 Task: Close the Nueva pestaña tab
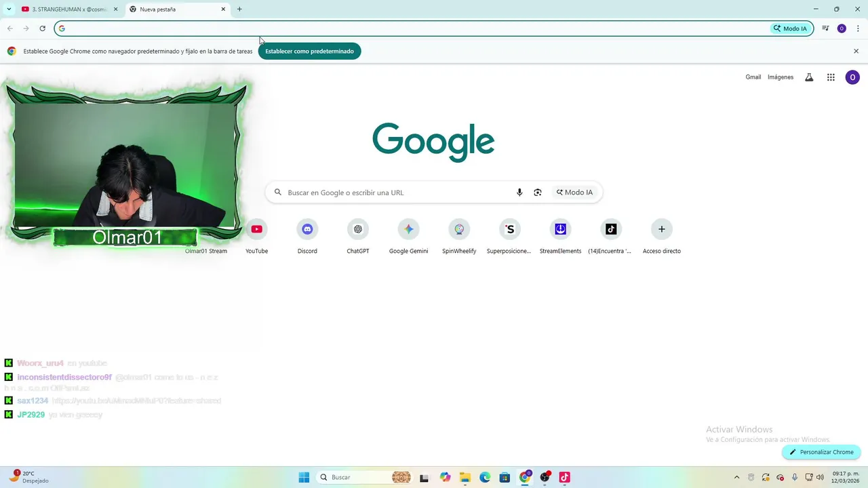(x=223, y=9)
